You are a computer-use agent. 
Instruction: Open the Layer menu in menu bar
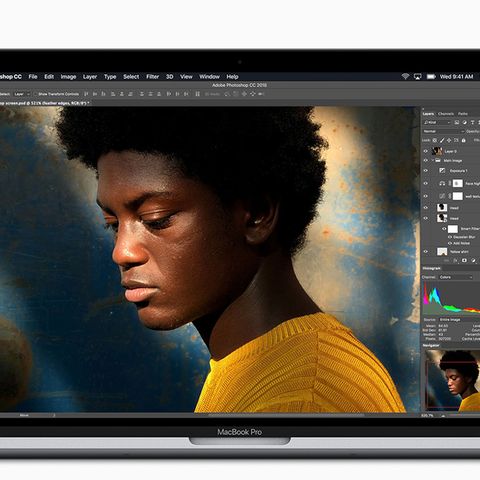(x=90, y=77)
